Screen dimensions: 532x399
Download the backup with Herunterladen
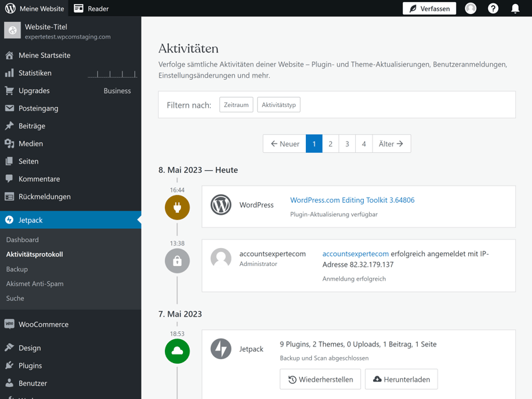click(401, 379)
